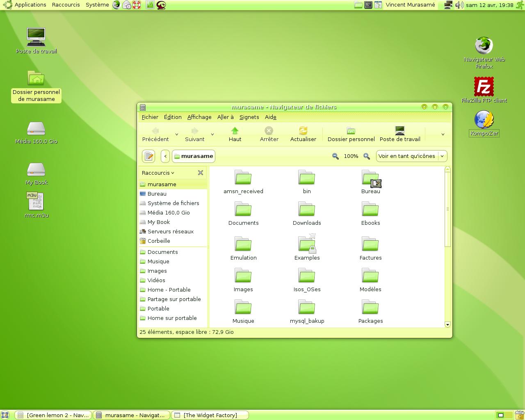The image size is (525, 420).
Task: Select the bin folder icon
Action: pos(307,178)
